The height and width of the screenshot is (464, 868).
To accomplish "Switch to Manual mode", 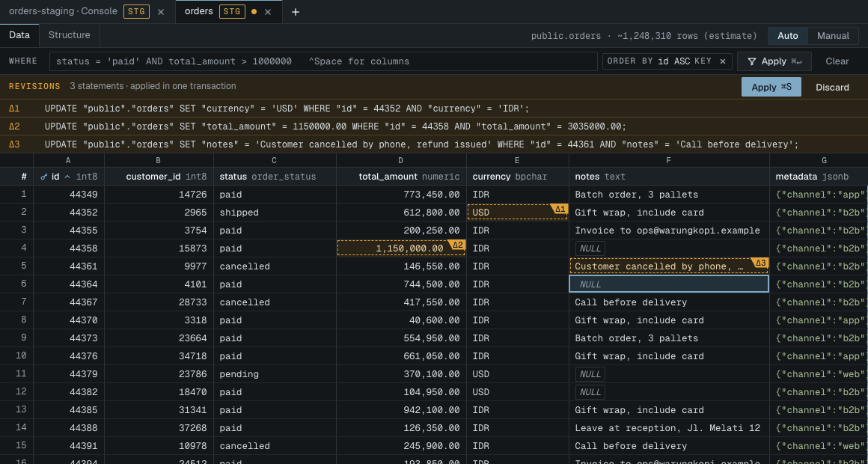I will tap(833, 36).
